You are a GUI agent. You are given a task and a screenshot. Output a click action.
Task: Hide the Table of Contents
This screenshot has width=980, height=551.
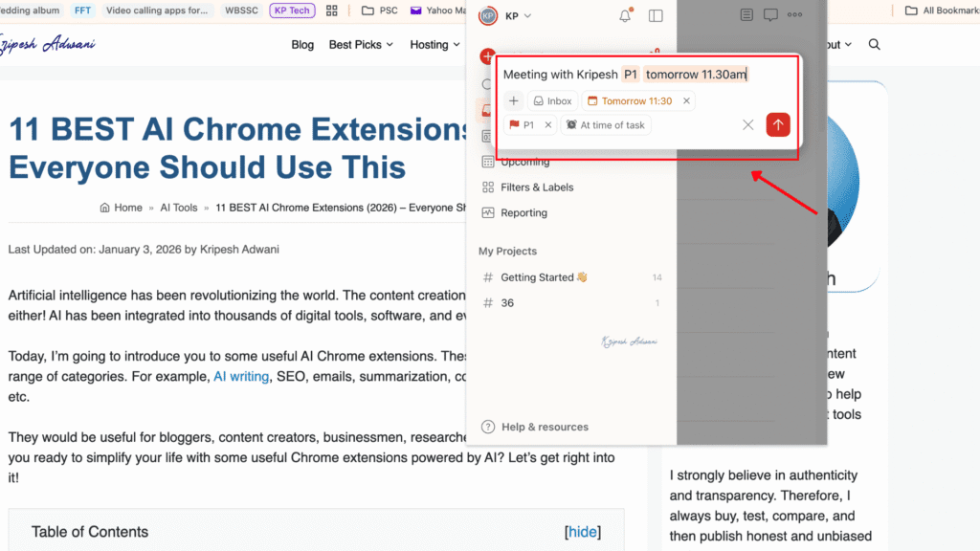coord(583,532)
